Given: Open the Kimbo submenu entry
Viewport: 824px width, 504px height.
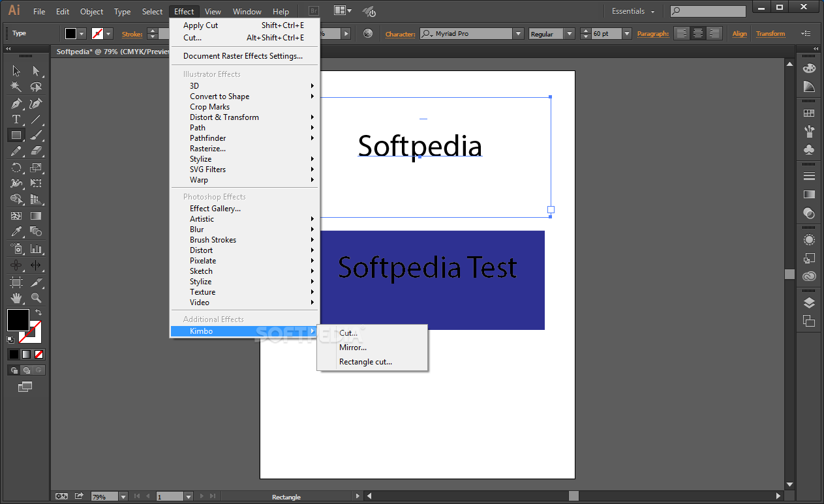Looking at the screenshot, I should [x=244, y=331].
